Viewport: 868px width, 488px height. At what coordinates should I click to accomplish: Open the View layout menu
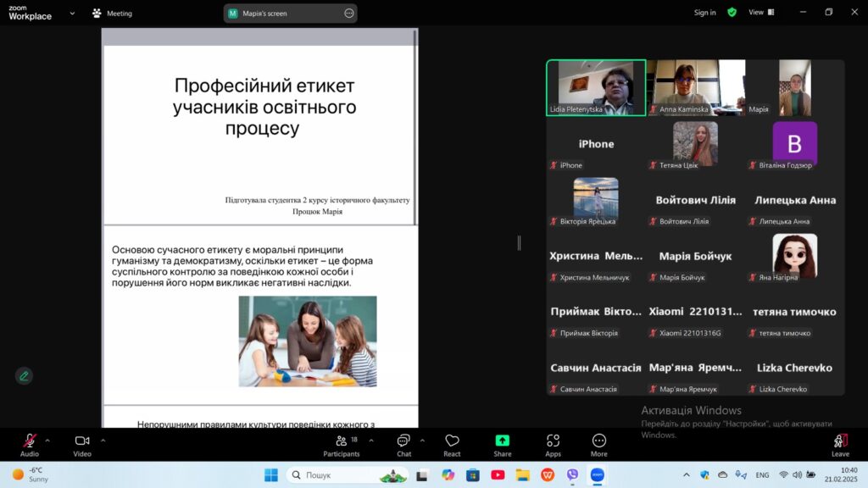759,13
